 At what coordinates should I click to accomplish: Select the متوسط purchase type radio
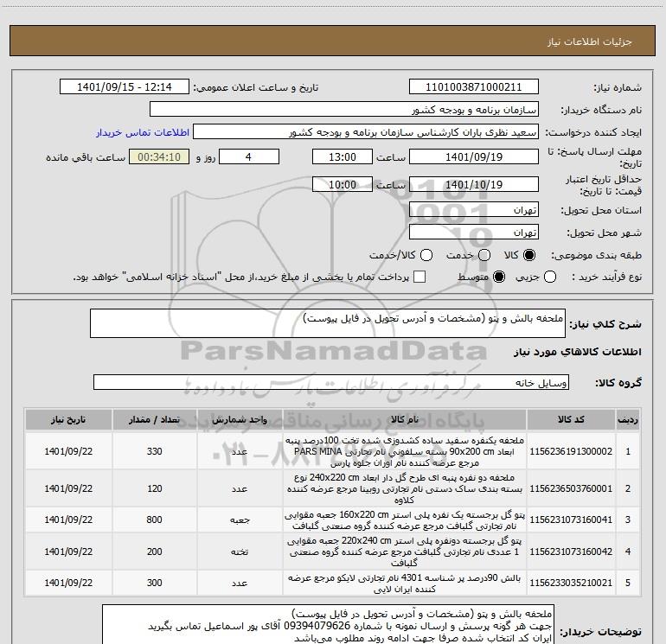(499, 277)
